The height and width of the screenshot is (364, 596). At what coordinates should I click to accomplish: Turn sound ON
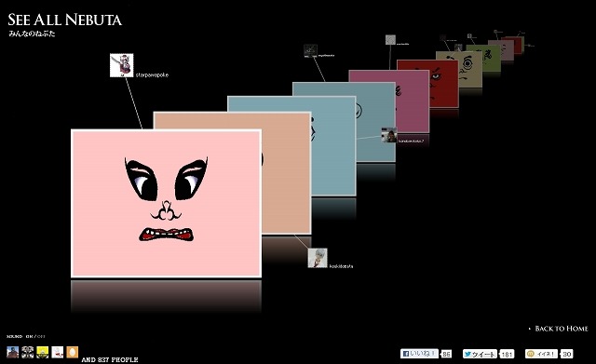[29, 337]
